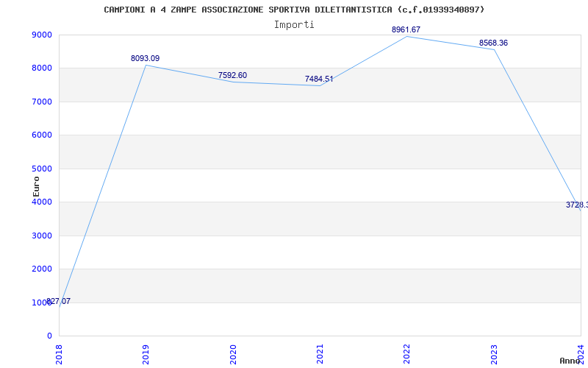Click the 8093.09 data label
This screenshot has width=588, height=368.
tap(145, 59)
